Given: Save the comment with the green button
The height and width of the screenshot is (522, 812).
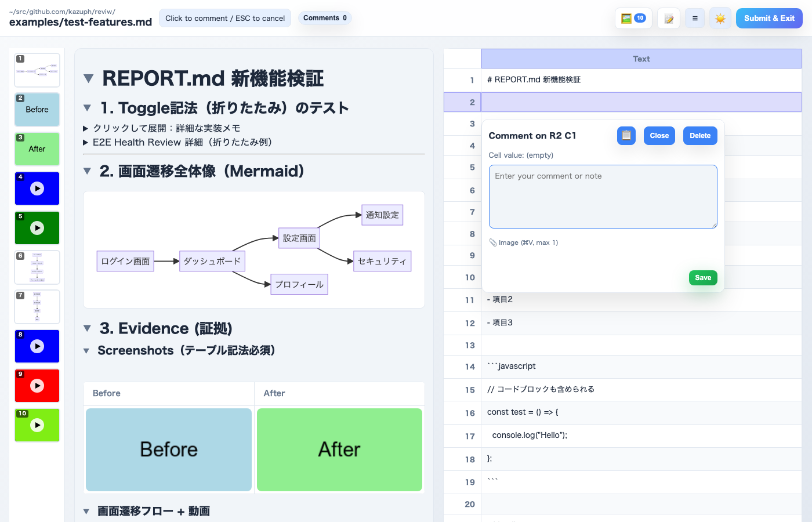Looking at the screenshot, I should pyautogui.click(x=703, y=277).
